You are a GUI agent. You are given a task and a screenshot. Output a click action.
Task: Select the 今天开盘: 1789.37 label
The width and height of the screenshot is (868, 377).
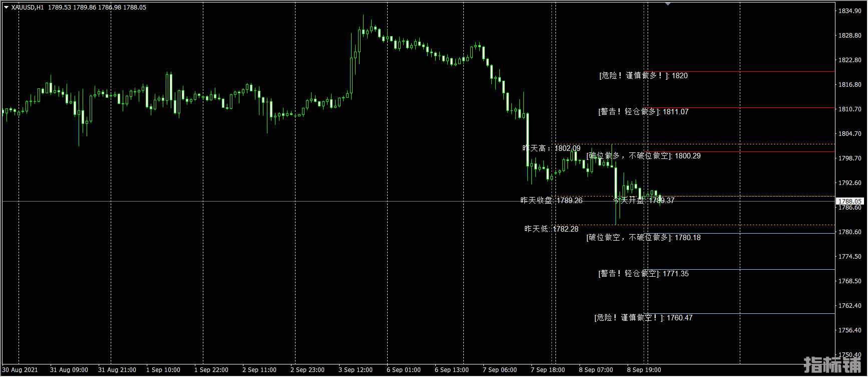click(x=644, y=201)
